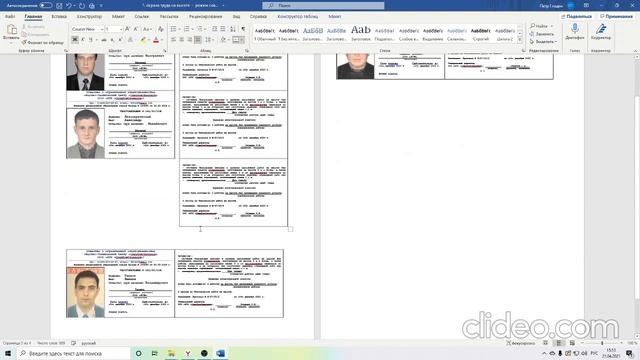
Task: Click the Undo icon
Action: [69, 6]
